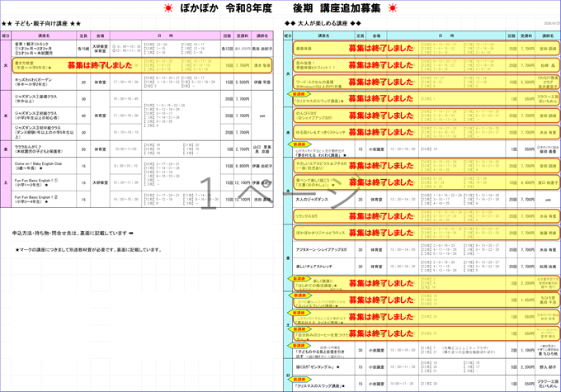The height and width of the screenshot is (392, 561).
Task: Click the 'Come on! Baby English Club' cell
Action: (x=44, y=166)
